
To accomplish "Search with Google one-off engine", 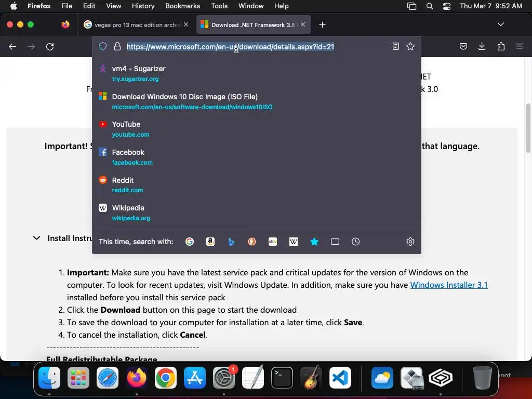I will click(190, 242).
